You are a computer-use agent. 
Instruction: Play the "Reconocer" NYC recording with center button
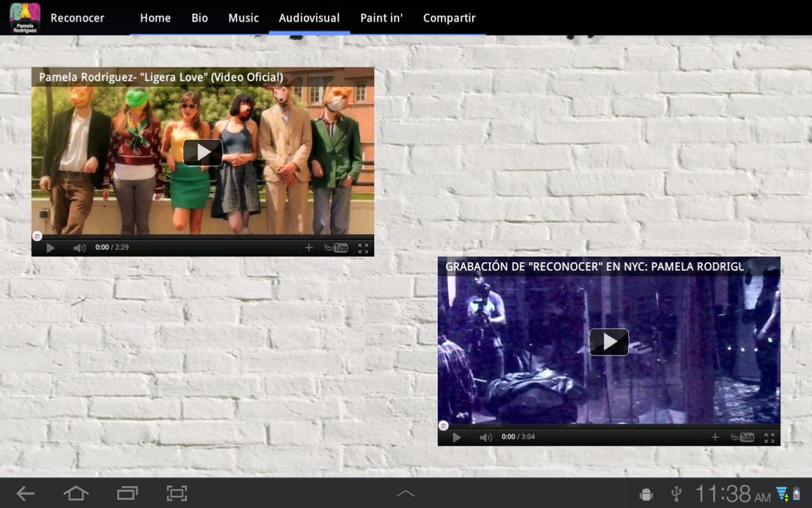pos(609,342)
